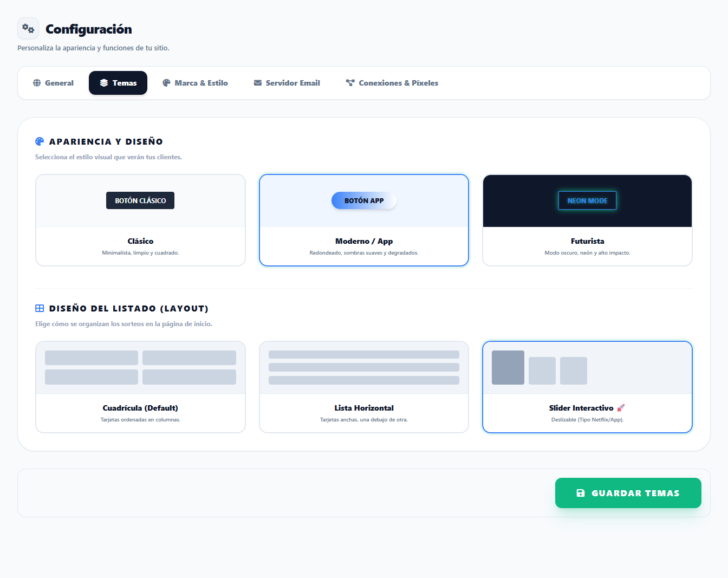This screenshot has width=728, height=578.
Task: Toggle the BOTÓN APP pill switch
Action: tap(363, 200)
